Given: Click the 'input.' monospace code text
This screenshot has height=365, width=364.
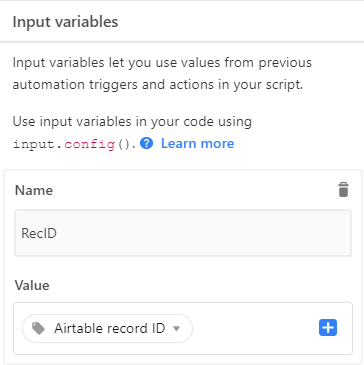Looking at the screenshot, I should tap(38, 144).
